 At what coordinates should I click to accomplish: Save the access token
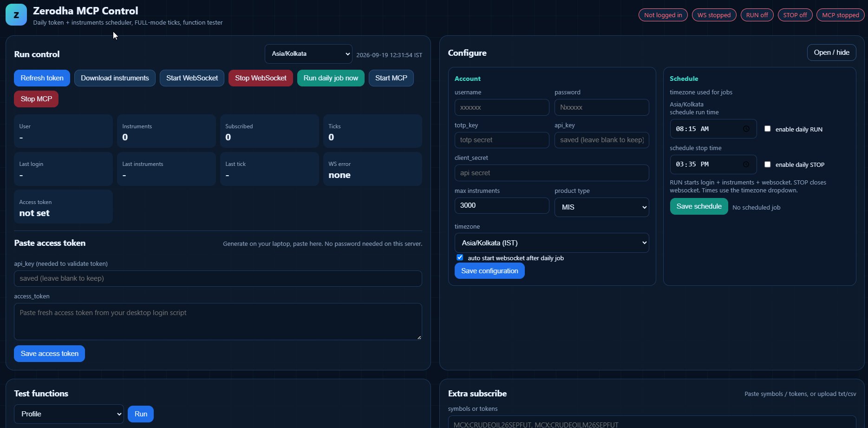(x=49, y=354)
